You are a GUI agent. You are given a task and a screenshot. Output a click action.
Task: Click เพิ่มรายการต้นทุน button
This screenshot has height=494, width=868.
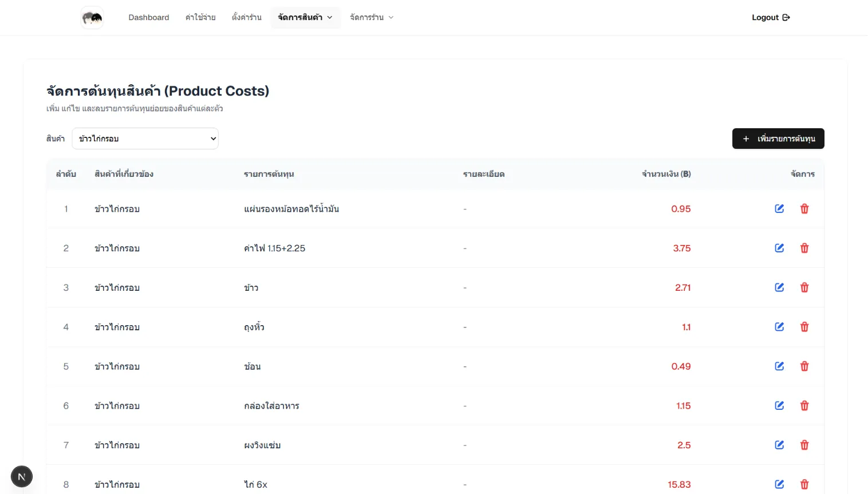pos(778,139)
